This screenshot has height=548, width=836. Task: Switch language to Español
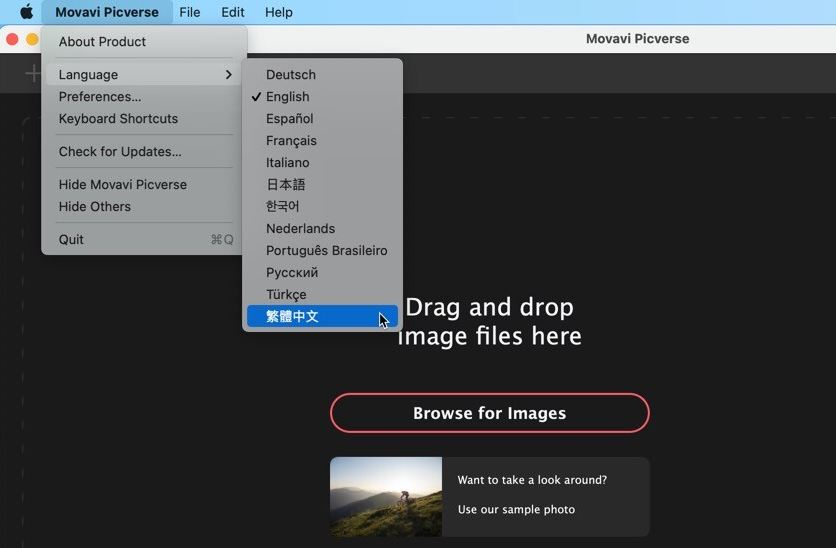[322, 118]
